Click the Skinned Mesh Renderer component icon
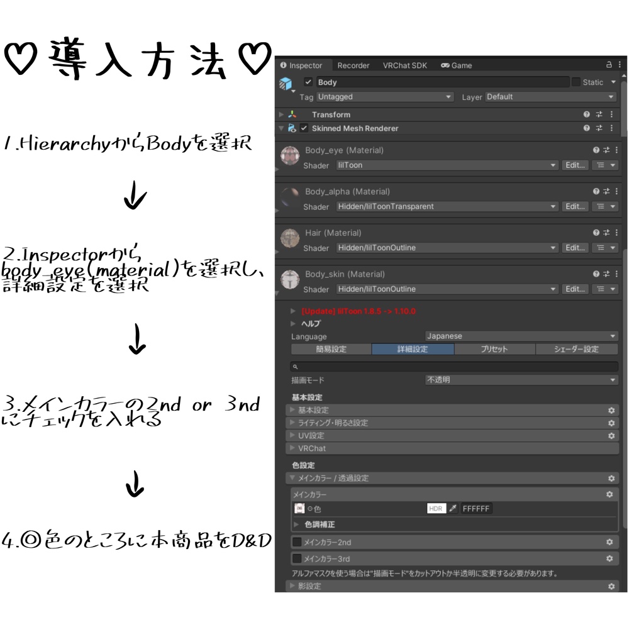This screenshot has width=644, height=644. click(291, 128)
